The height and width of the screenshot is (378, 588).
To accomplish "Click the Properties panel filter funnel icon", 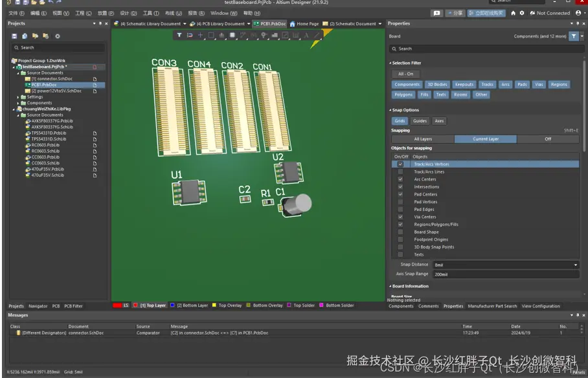I will coord(573,36).
